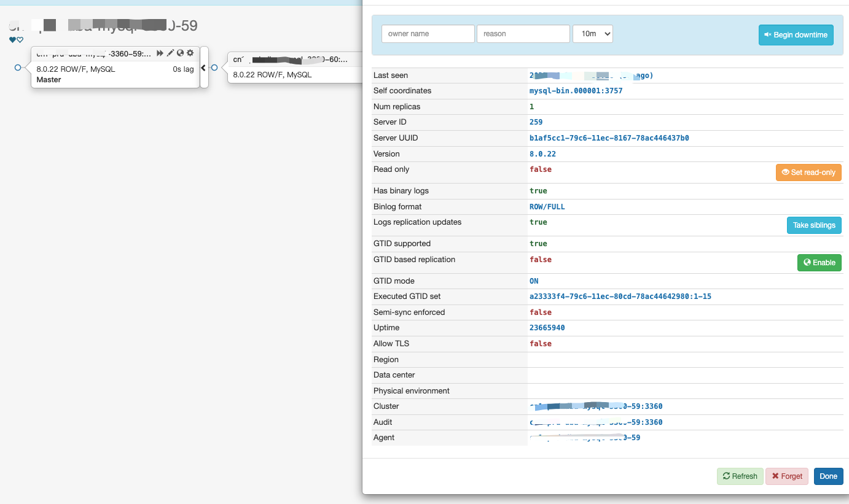This screenshot has height=504, width=849.
Task: Click the cluster title heading ending in -59
Action: click(103, 26)
